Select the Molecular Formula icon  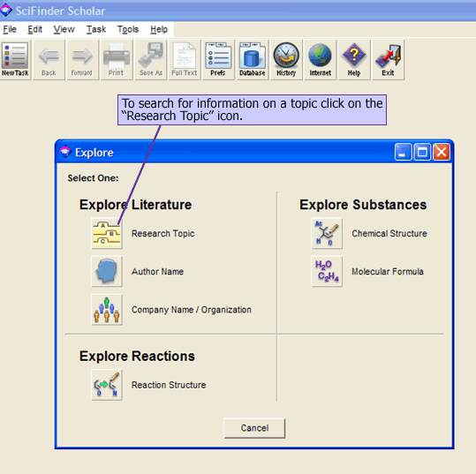[327, 271]
